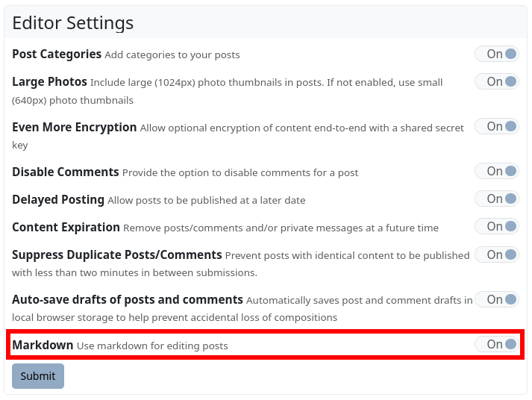Toggle the Delayed Posting switch

(497, 199)
